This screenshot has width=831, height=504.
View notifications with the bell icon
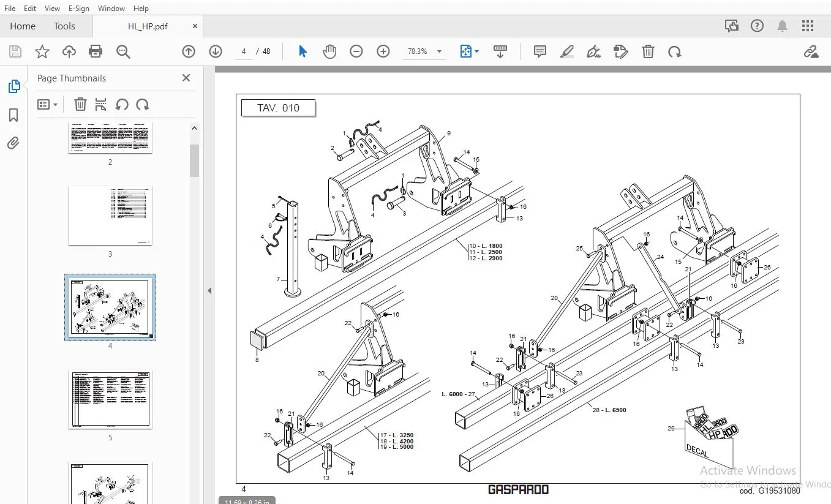(783, 26)
